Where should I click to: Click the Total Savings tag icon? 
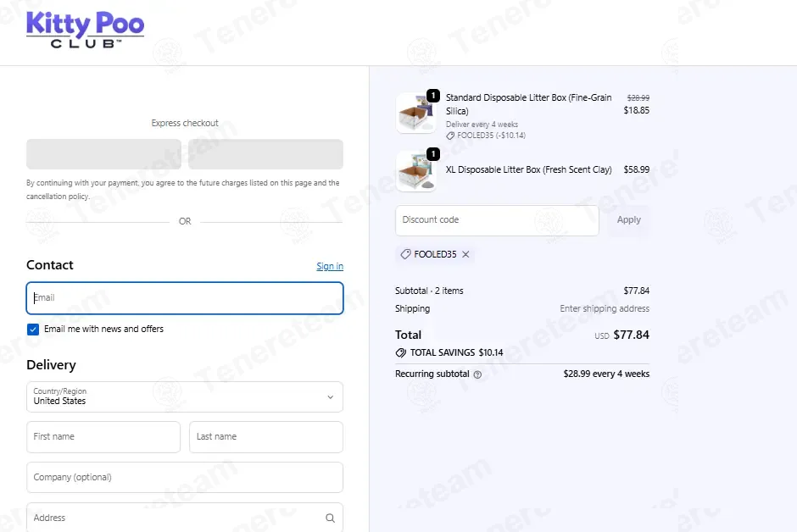400,352
